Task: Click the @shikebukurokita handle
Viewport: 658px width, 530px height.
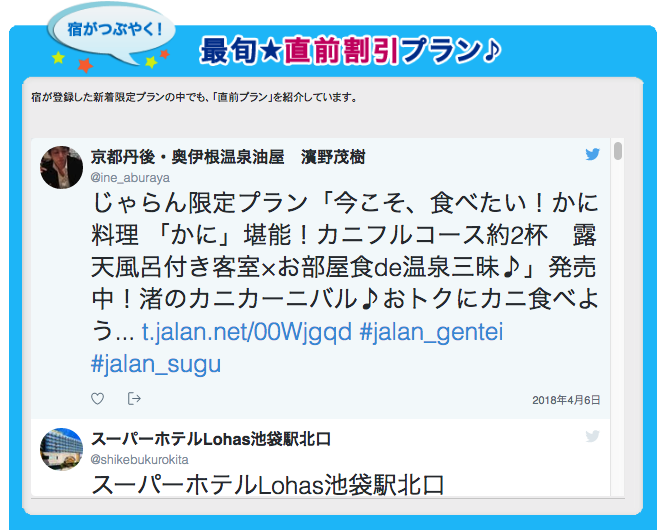Action: coord(139,460)
